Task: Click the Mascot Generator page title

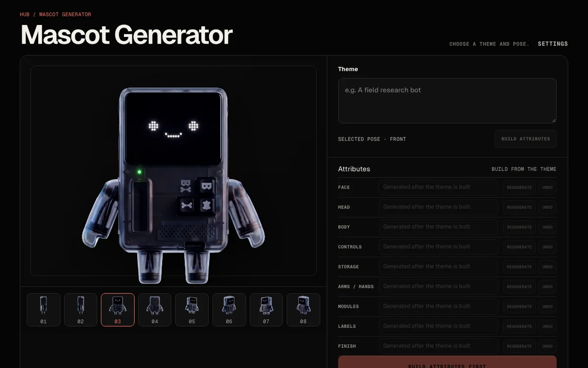Action: 126,34
